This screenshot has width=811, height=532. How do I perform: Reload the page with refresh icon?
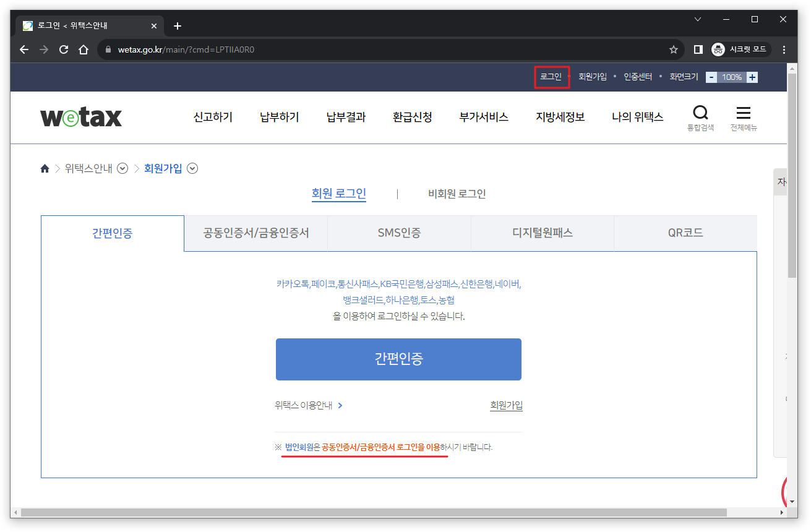click(64, 49)
